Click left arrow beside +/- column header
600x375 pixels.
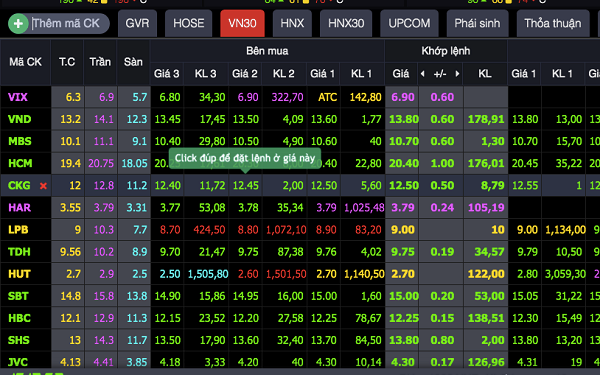coord(422,73)
